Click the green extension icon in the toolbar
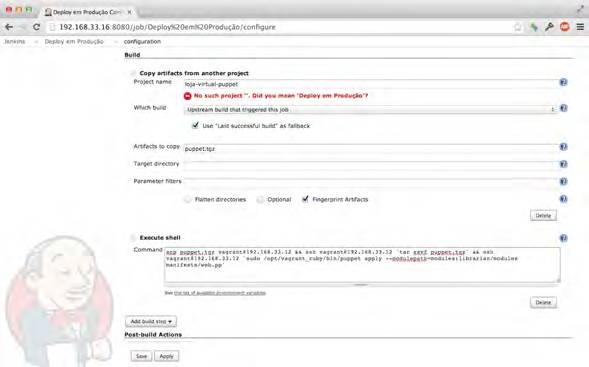The height and width of the screenshot is (367, 589). 533,27
